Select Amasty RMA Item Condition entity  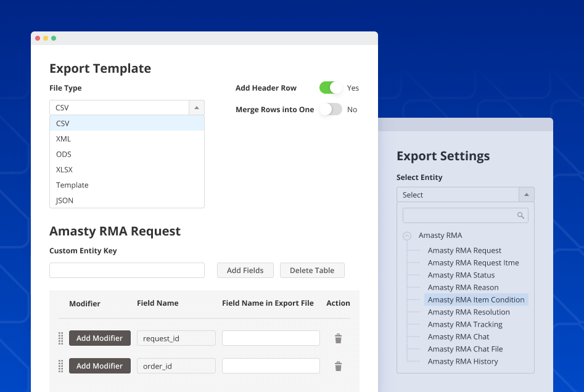(475, 300)
